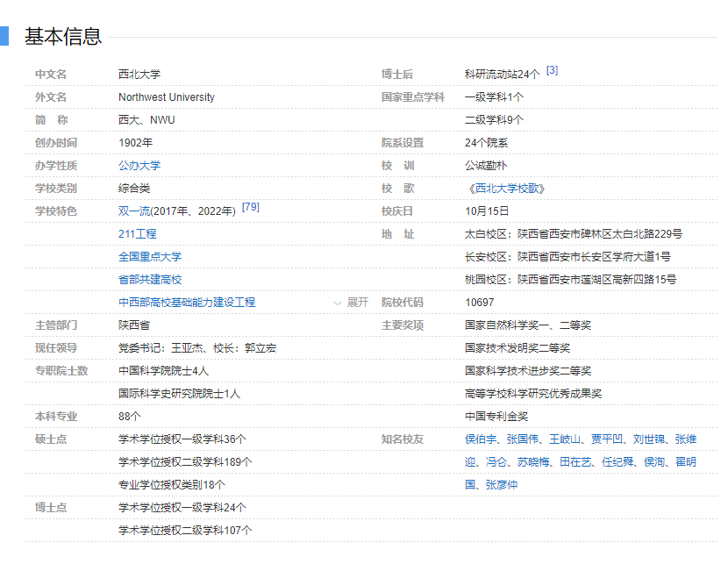The image size is (728, 564).
Task: Open 中西部高校基础能力建设工程 link
Action: [187, 303]
